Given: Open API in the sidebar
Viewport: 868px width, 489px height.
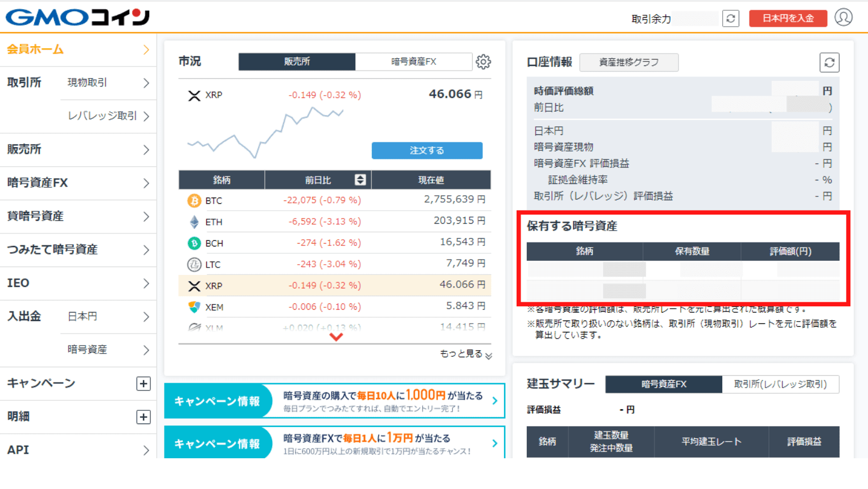Looking at the screenshot, I should click(x=78, y=450).
